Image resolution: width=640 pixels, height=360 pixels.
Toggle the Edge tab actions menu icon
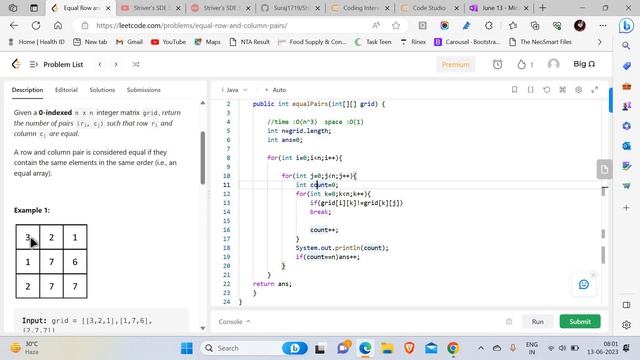pyautogui.click(x=34, y=8)
